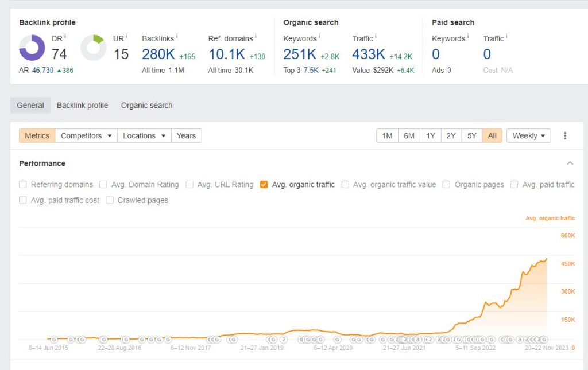Click the DR donut chart icon
The height and width of the screenshot is (370, 588).
[x=32, y=48]
